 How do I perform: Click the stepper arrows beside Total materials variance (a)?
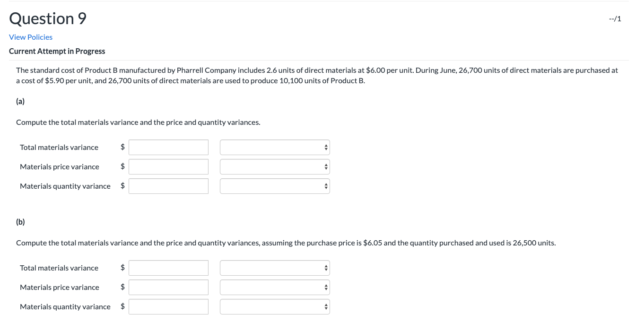coord(325,147)
